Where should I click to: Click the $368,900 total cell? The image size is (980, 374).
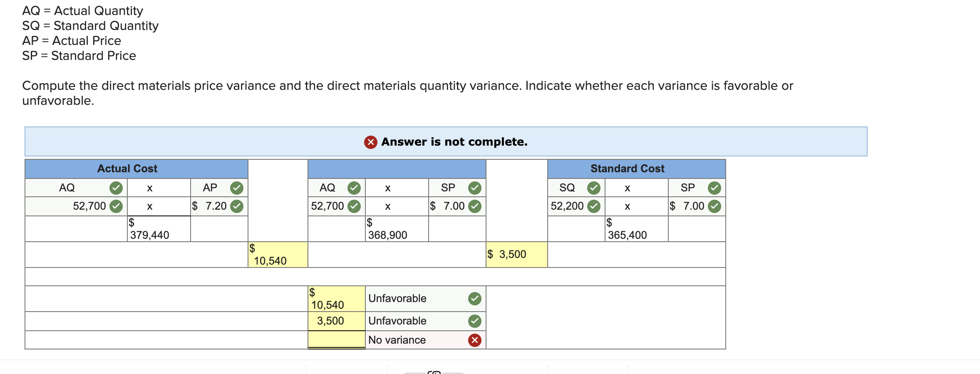point(397,229)
